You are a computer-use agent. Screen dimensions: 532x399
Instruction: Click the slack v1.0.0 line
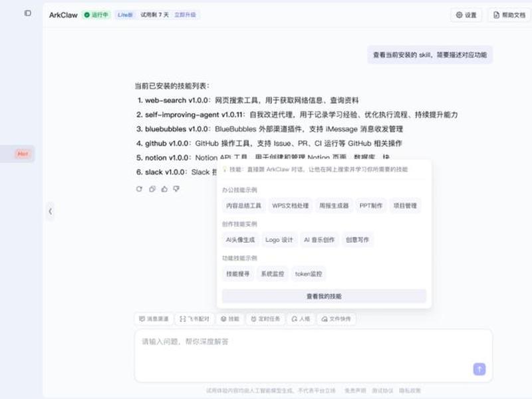(x=176, y=172)
